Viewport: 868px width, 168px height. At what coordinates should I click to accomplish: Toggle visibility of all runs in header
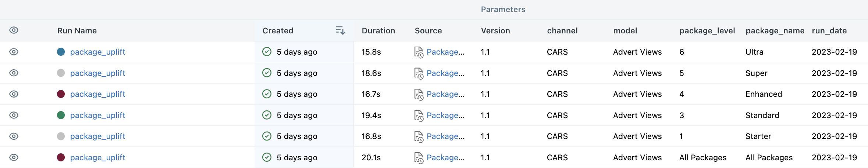tap(14, 30)
